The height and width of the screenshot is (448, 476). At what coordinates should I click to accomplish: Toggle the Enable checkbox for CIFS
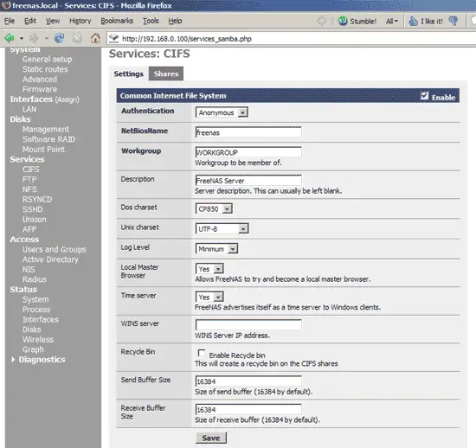tap(424, 96)
